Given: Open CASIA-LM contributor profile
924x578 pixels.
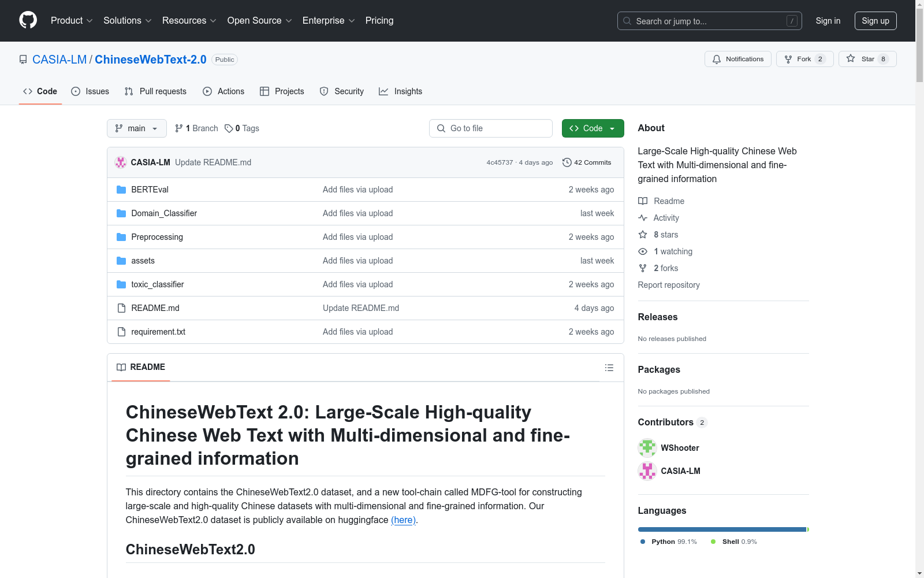Looking at the screenshot, I should coord(680,471).
